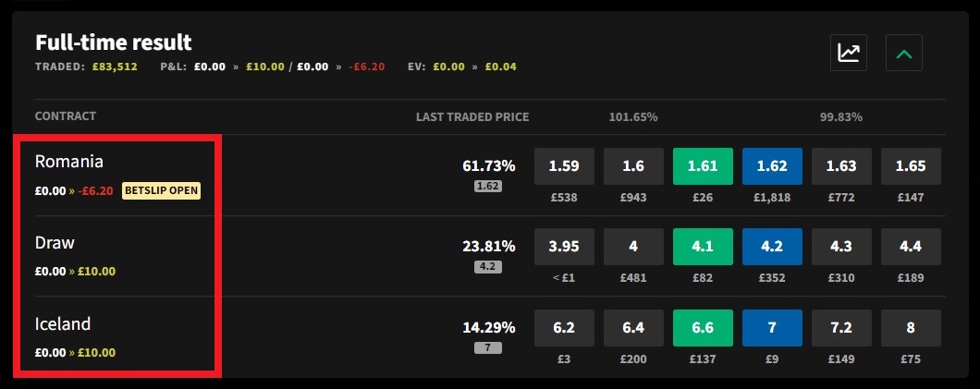Collapse the Full-time result market
This screenshot has height=389, width=980.
(x=903, y=53)
